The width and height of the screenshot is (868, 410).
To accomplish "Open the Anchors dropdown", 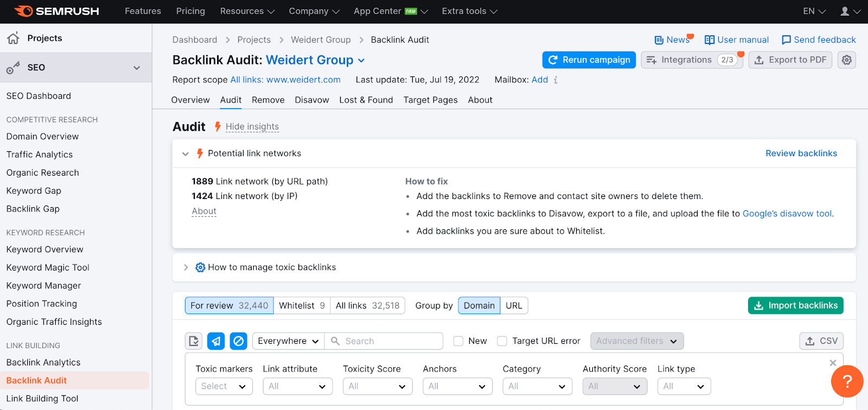I will (457, 386).
